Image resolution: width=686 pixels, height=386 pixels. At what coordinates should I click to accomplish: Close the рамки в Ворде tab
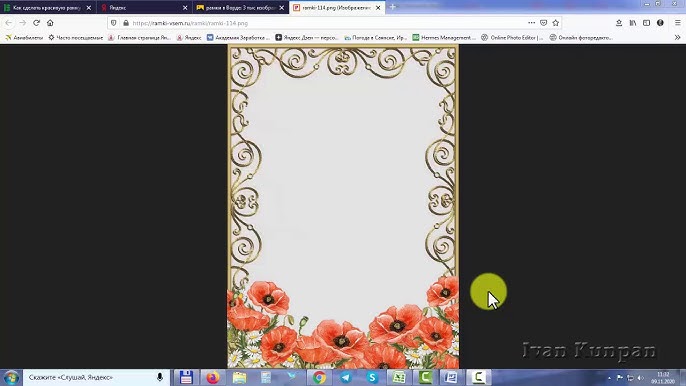(x=282, y=7)
